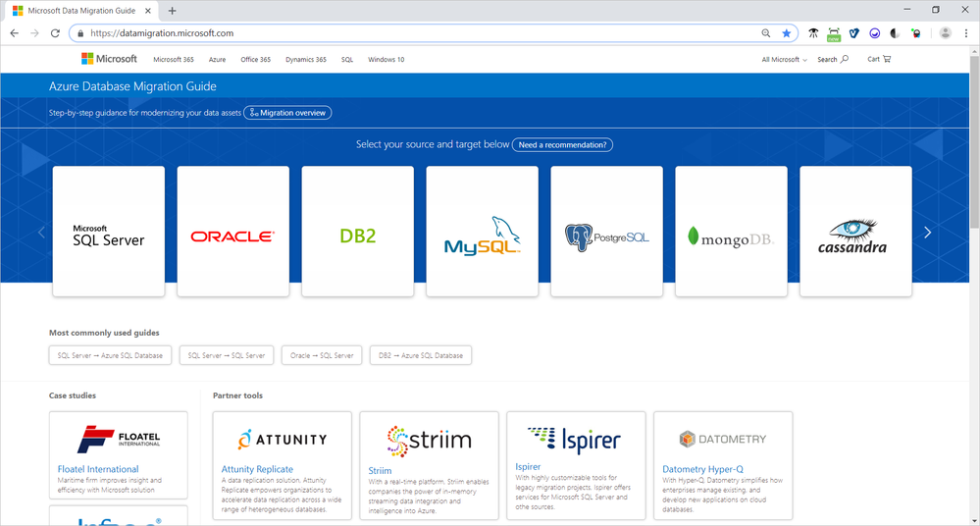Open the Ispirer partner tool link

[528, 466]
